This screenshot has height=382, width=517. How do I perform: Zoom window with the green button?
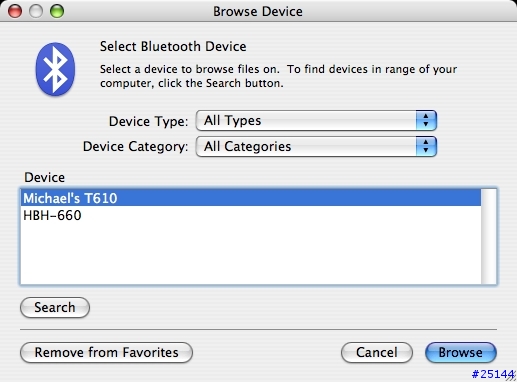point(57,11)
